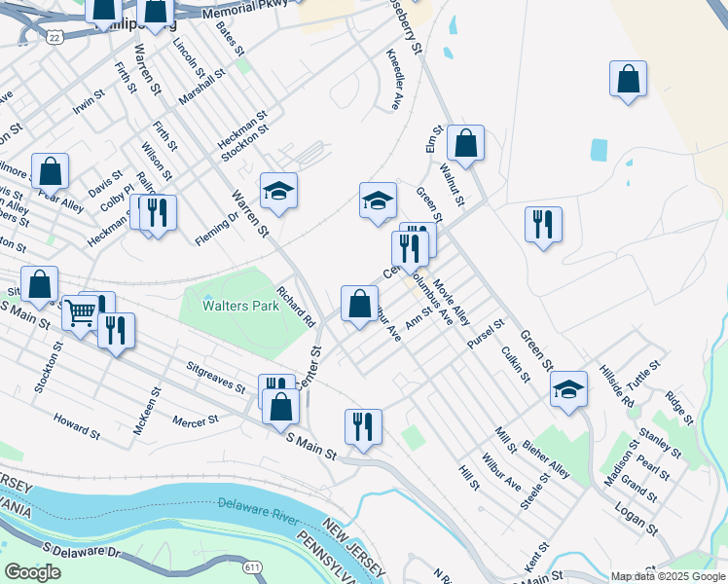Click the Route 611 highway shield
This screenshot has width=728, height=584.
click(252, 566)
